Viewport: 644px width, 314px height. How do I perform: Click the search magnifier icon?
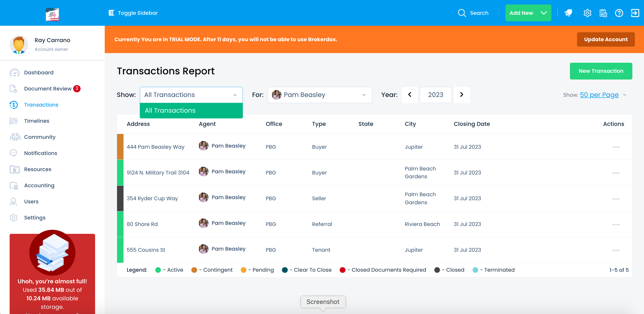point(462,13)
